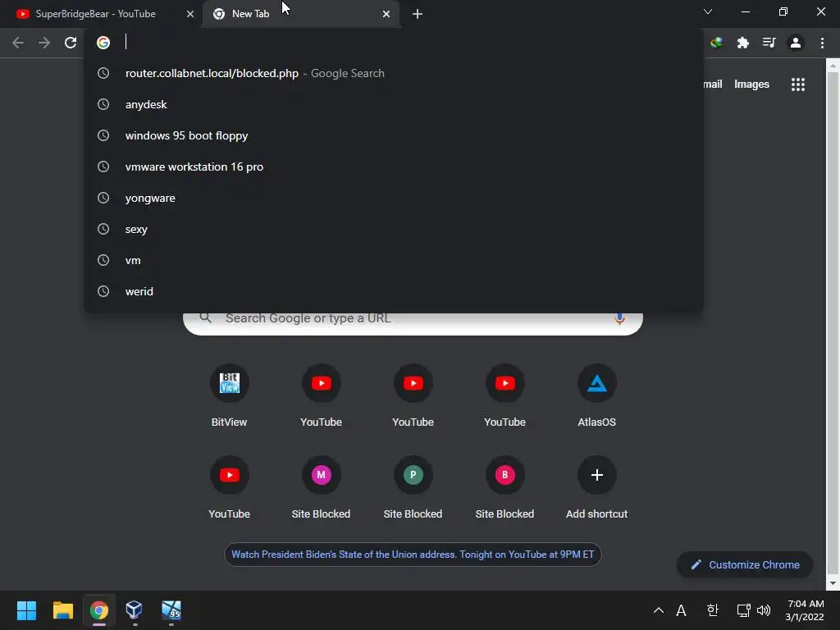Click the A input mode indicator in the tray
840x630 pixels.
681,610
